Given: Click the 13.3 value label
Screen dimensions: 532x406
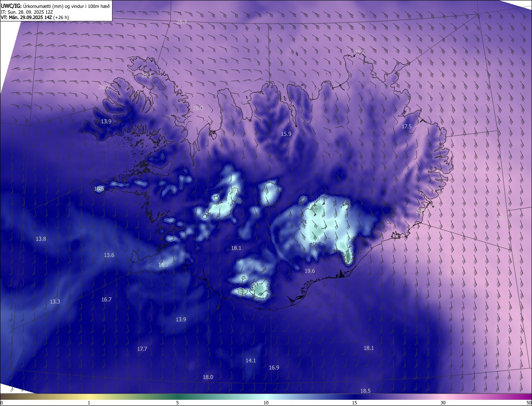Looking at the screenshot, I should (55, 302).
